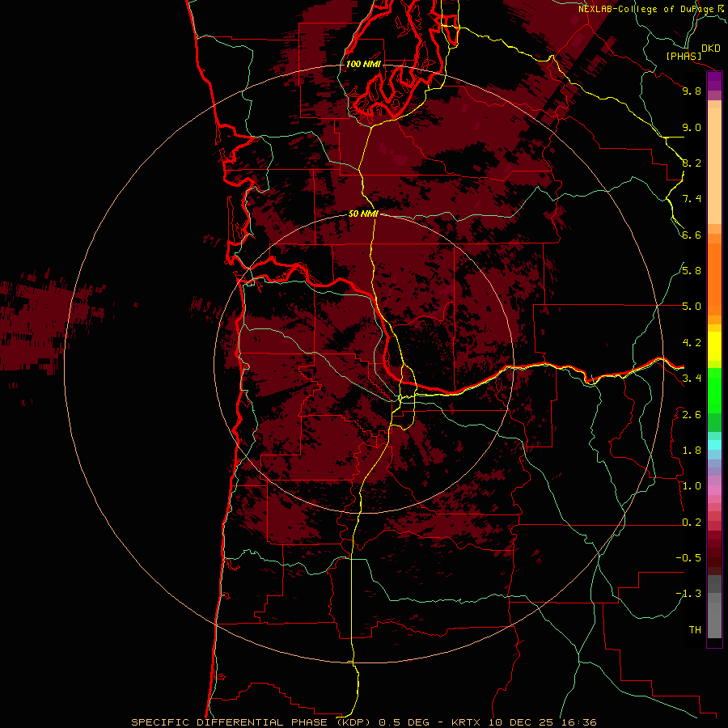Click the 10 DEC 25 date text
The image size is (728, 728).
pos(521,722)
